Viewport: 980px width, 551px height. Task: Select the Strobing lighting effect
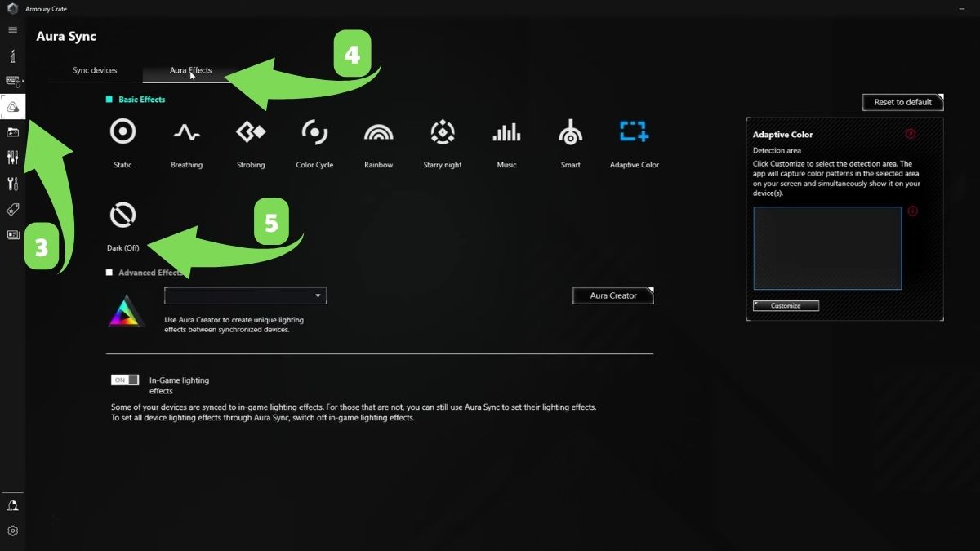[x=251, y=142]
